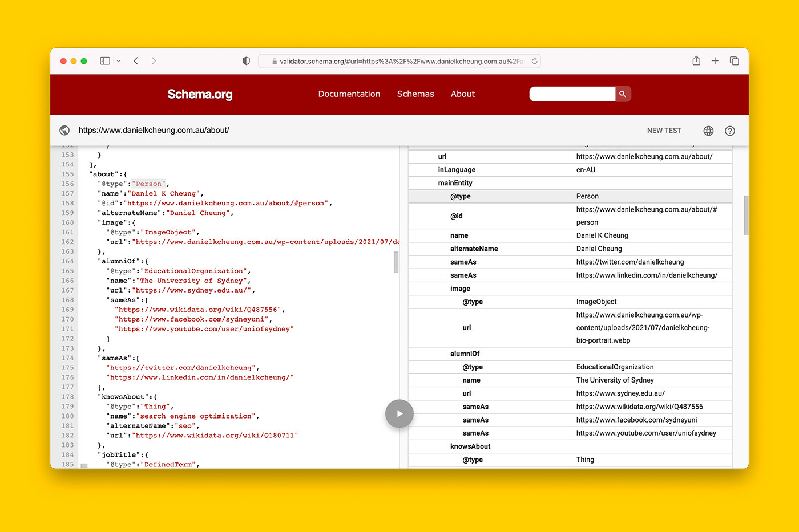
Task: Go forward with the browser forward arrow
Action: pos(154,61)
